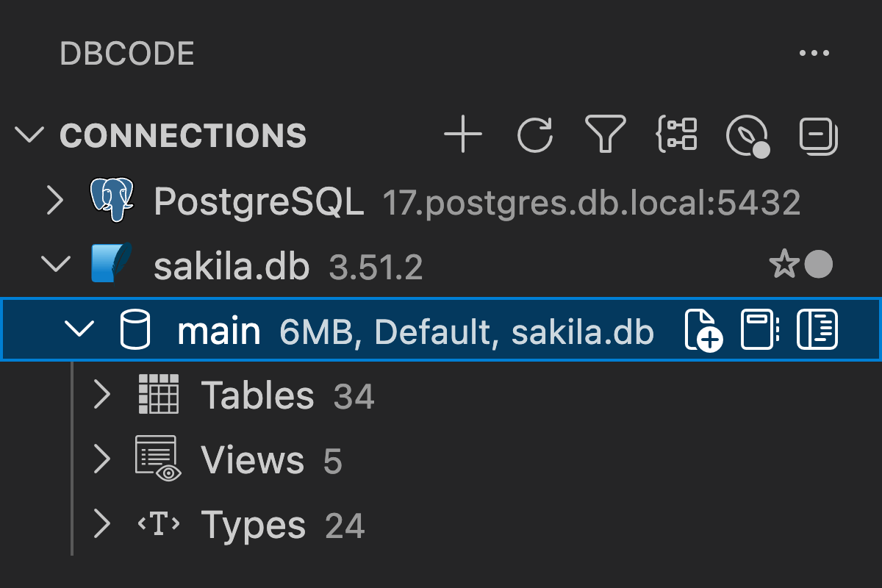The width and height of the screenshot is (882, 588).
Task: Open the DBCODE more actions menu
Action: click(x=814, y=54)
